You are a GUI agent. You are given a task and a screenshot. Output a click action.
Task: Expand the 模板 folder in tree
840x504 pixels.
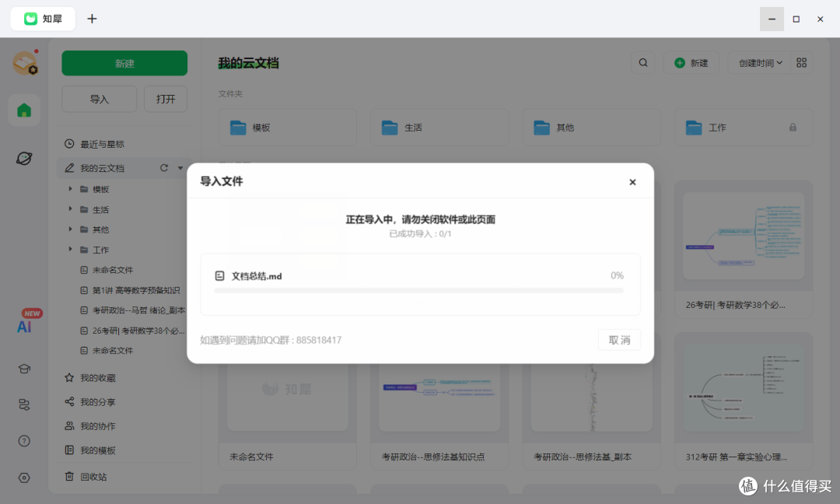[70, 189]
